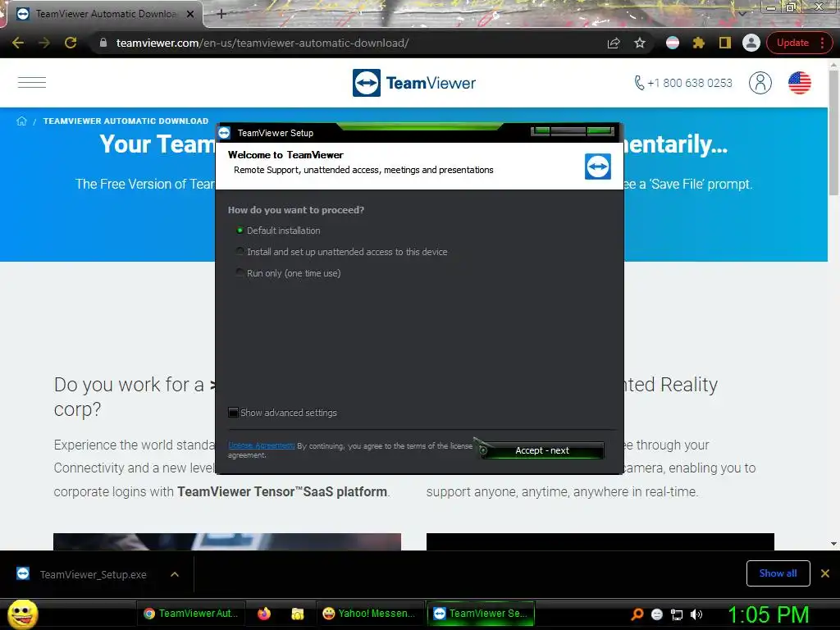
Task: Click the Accept - next button
Action: pyautogui.click(x=542, y=450)
